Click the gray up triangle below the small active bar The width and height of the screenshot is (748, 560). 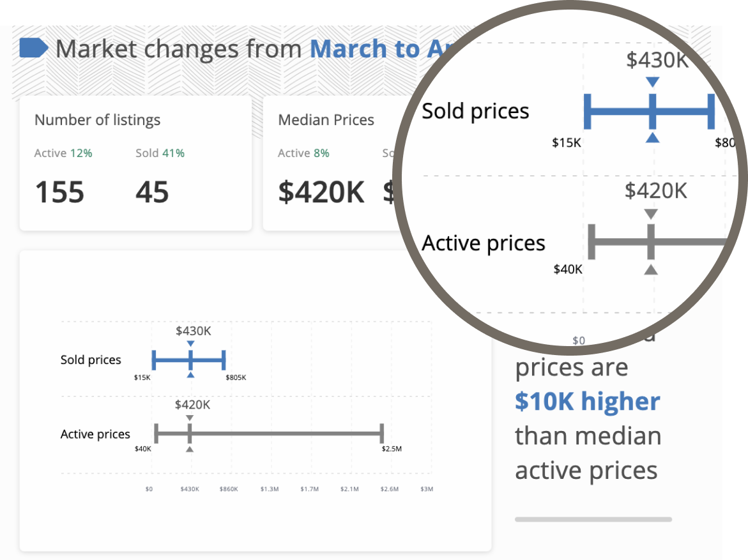[190, 450]
